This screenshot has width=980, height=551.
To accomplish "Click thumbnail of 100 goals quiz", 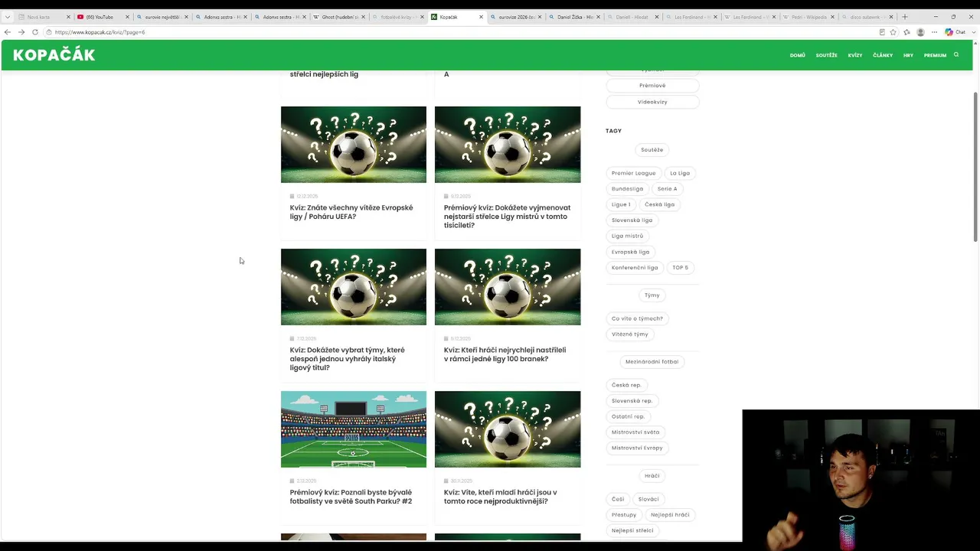I will coord(508,287).
